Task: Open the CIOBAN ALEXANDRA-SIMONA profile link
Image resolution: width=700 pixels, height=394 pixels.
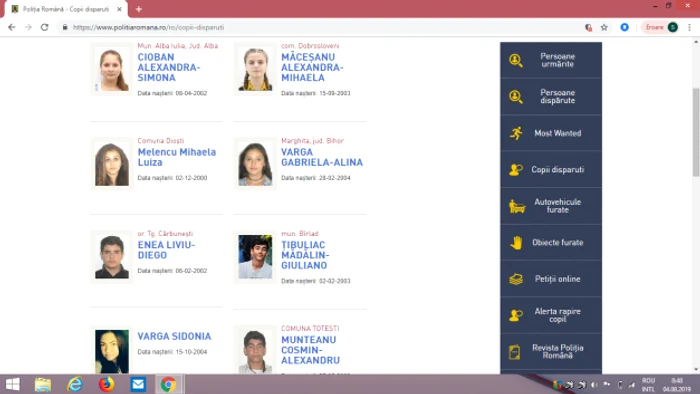Action: [x=168, y=67]
